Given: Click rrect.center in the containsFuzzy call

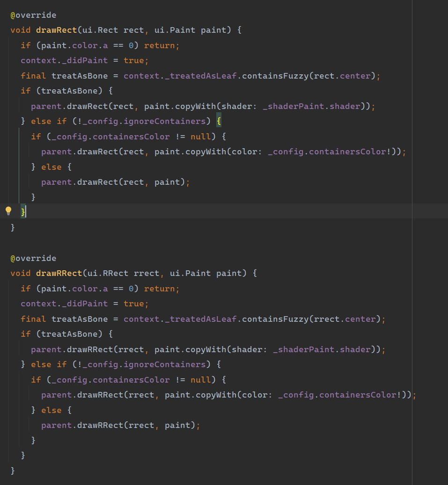Looking at the screenshot, I should 345,319.
